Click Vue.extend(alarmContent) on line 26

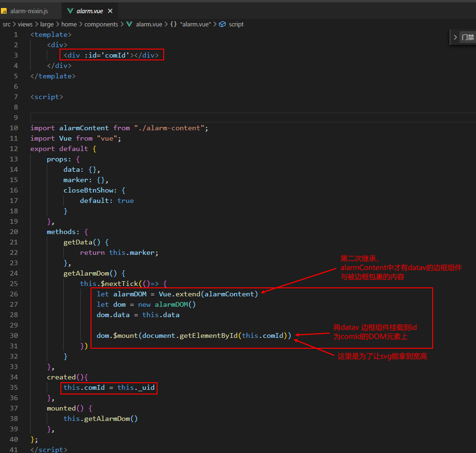point(208,294)
